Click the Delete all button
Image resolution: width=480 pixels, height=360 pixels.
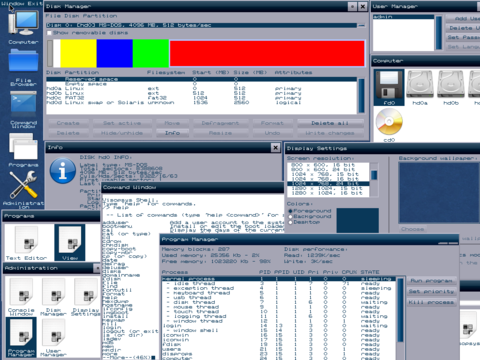coord(330,123)
